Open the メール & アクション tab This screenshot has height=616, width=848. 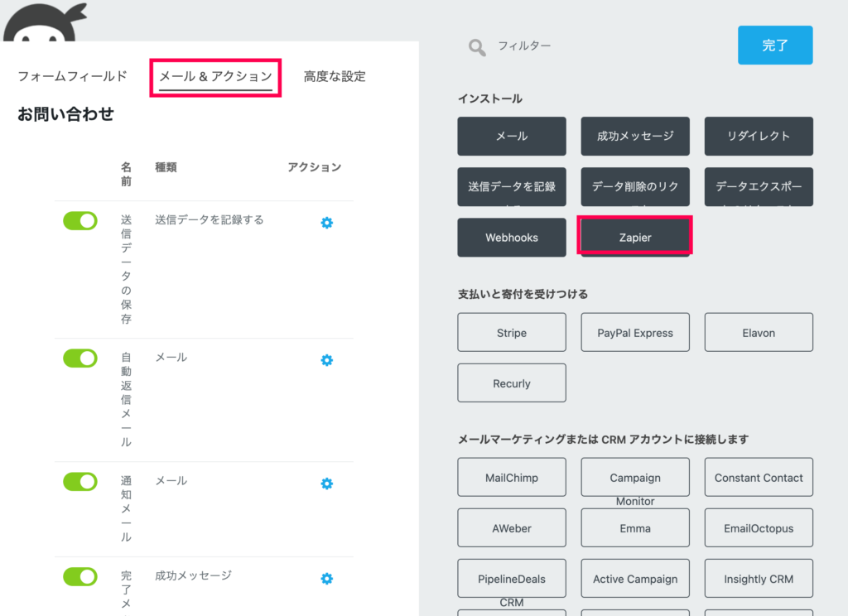[x=215, y=77]
